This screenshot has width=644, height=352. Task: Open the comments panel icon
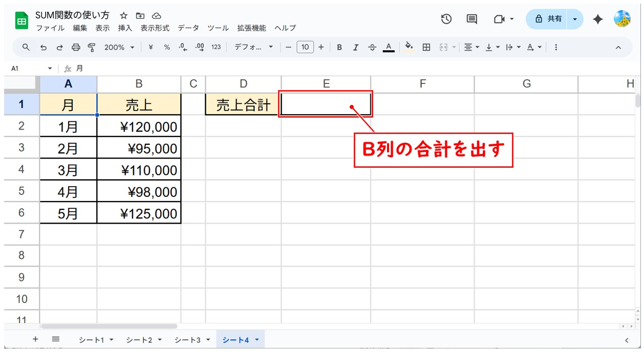tap(472, 19)
